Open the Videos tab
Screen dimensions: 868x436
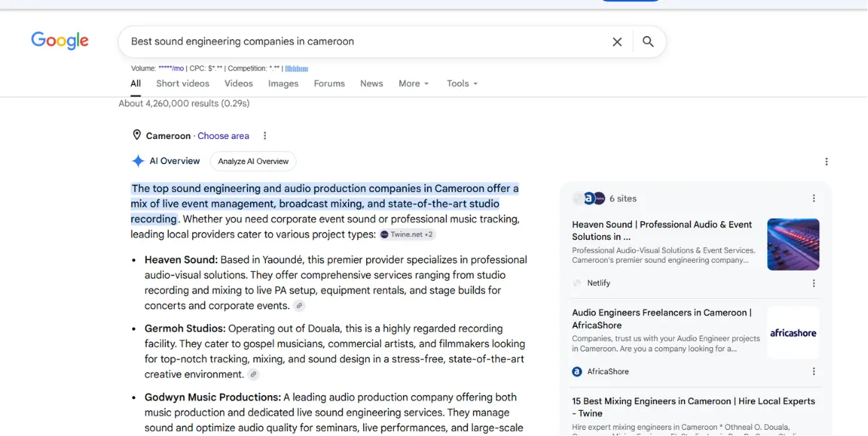pos(239,83)
